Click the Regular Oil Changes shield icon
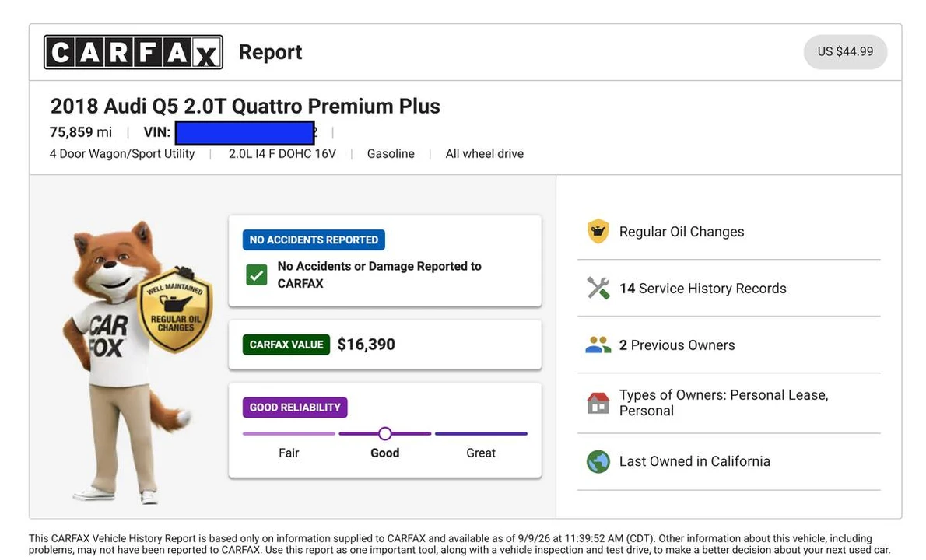926x560 pixels. pyautogui.click(x=598, y=231)
